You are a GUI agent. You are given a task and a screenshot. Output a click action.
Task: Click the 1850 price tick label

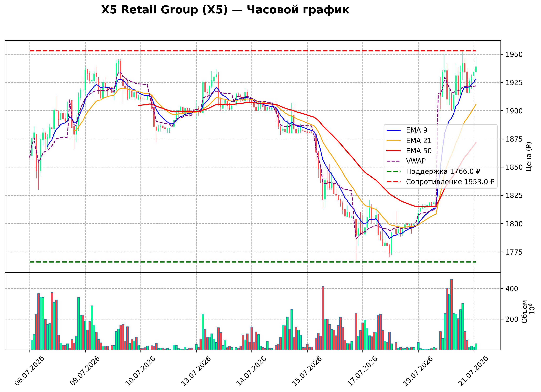(x=514, y=167)
